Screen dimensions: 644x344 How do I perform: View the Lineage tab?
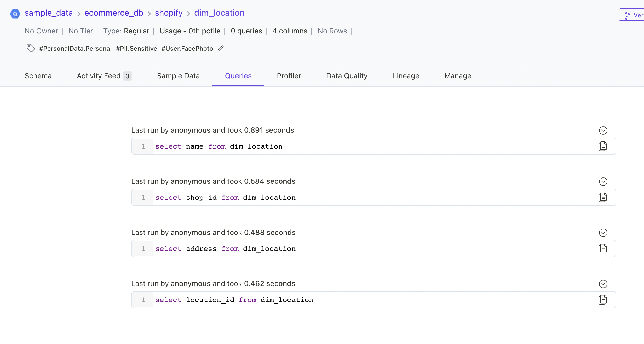pos(405,76)
